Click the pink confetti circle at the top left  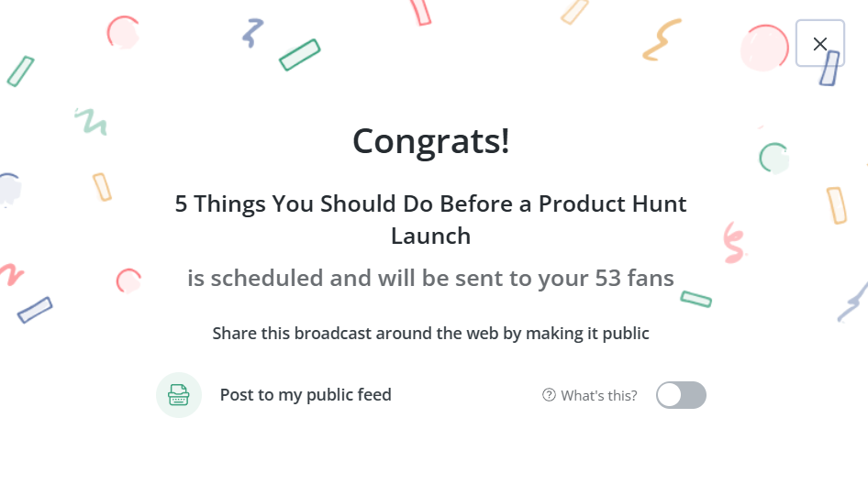(x=123, y=32)
